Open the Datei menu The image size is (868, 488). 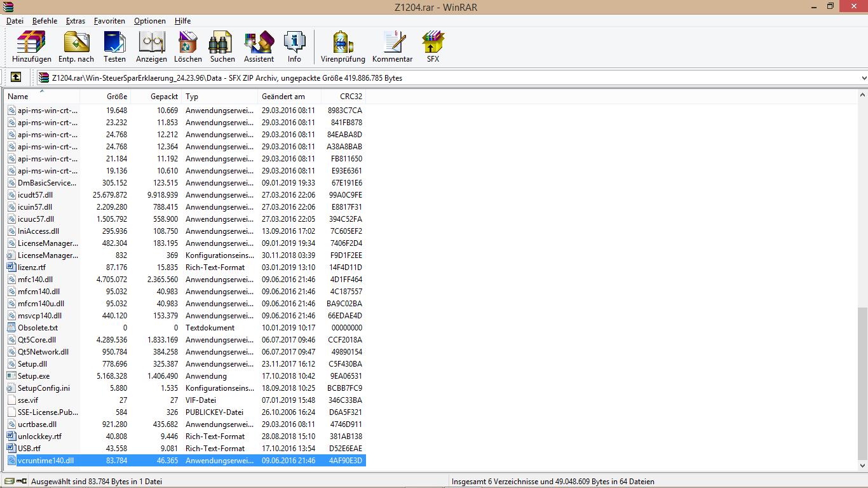tap(15, 21)
